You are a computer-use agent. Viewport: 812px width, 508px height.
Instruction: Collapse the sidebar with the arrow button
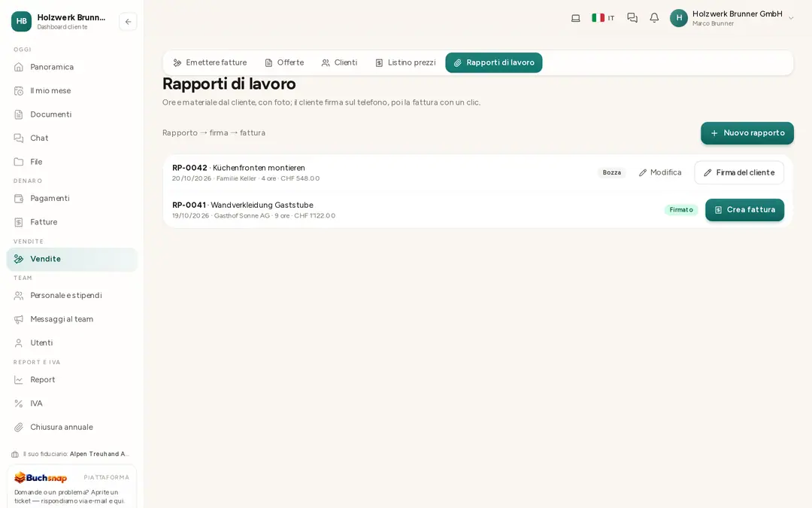pos(128,22)
